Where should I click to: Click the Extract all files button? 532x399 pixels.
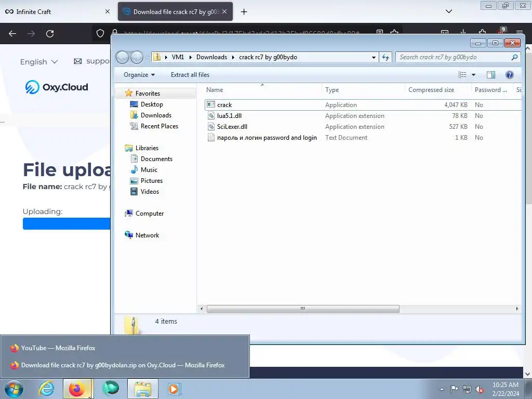point(190,75)
